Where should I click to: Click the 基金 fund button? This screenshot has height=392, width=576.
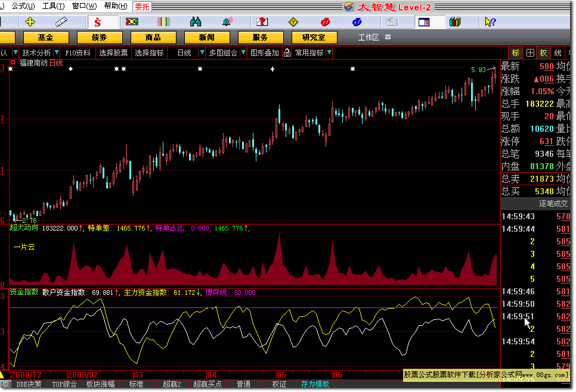(45, 38)
